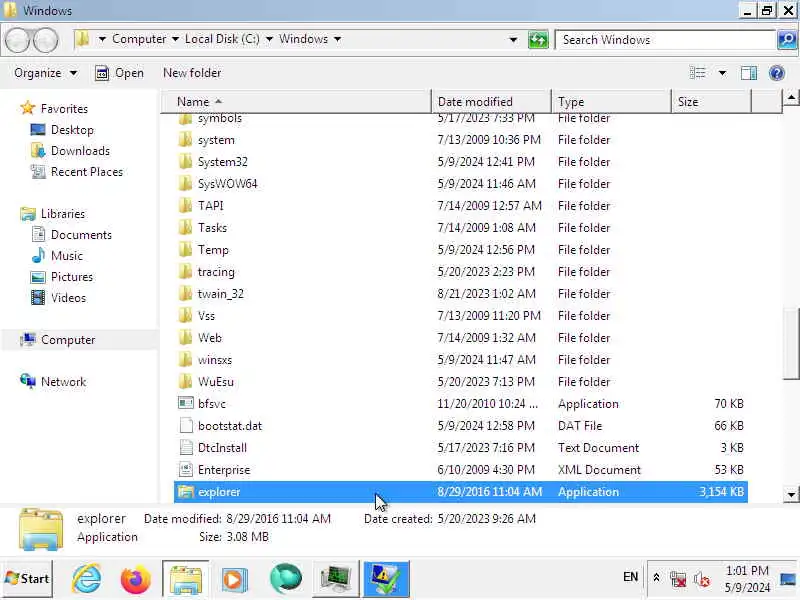Click the green sphere taskbar icon
800x600 pixels.
pyautogui.click(x=286, y=579)
